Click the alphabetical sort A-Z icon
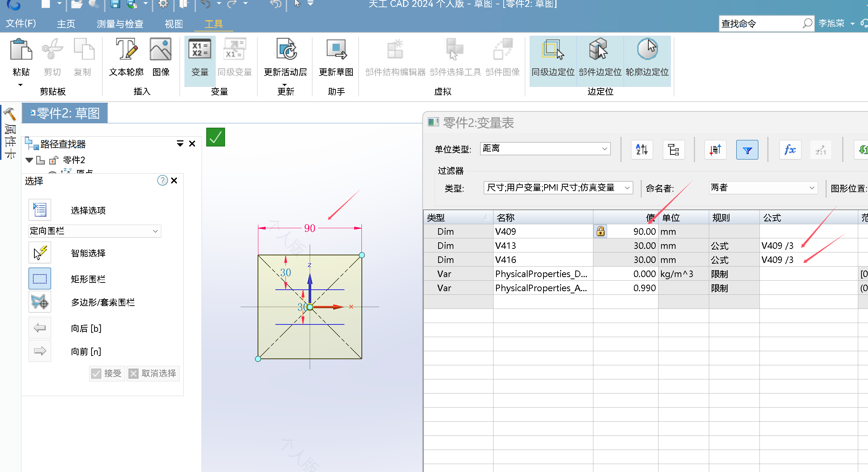 [x=642, y=149]
